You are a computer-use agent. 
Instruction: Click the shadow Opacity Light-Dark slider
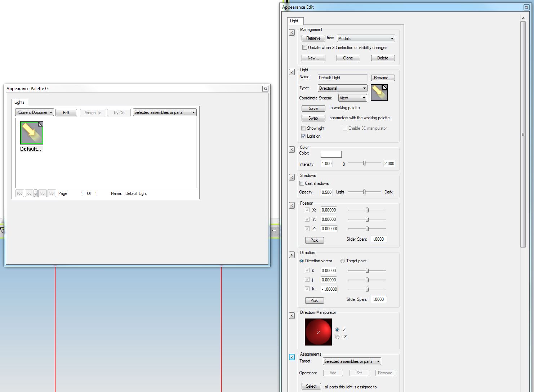pos(364,192)
